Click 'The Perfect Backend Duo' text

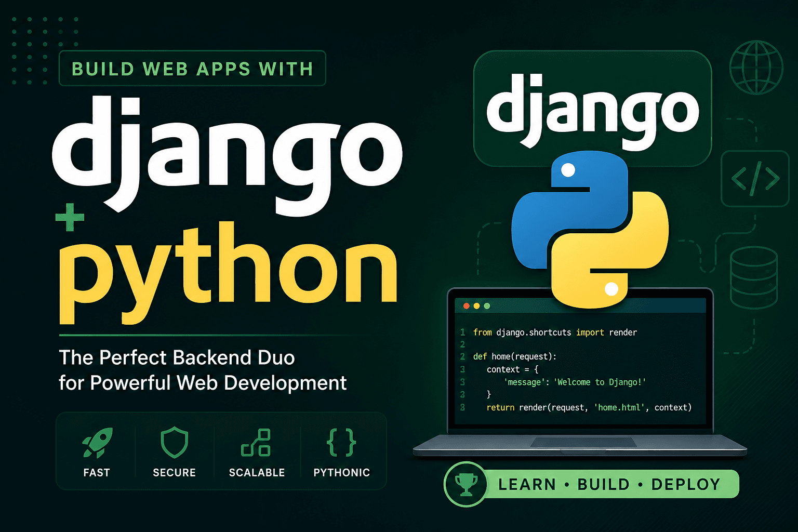click(177, 357)
